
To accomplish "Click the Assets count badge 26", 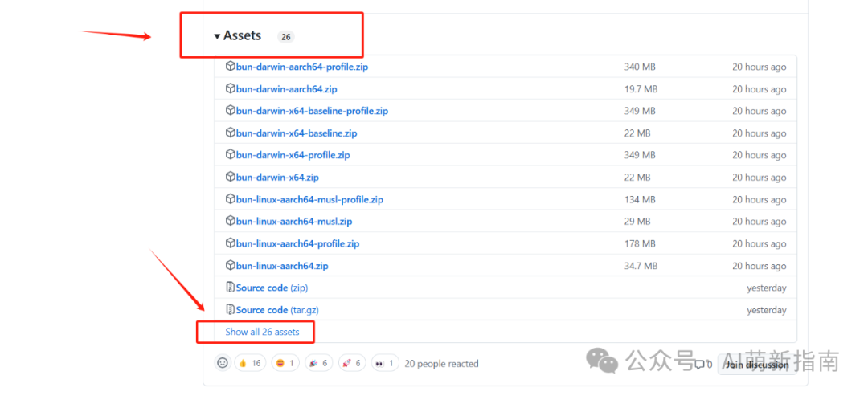I will pyautogui.click(x=285, y=37).
